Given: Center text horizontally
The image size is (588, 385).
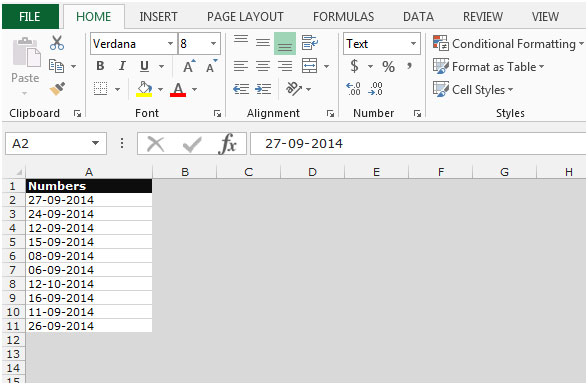Looking at the screenshot, I should 263,66.
